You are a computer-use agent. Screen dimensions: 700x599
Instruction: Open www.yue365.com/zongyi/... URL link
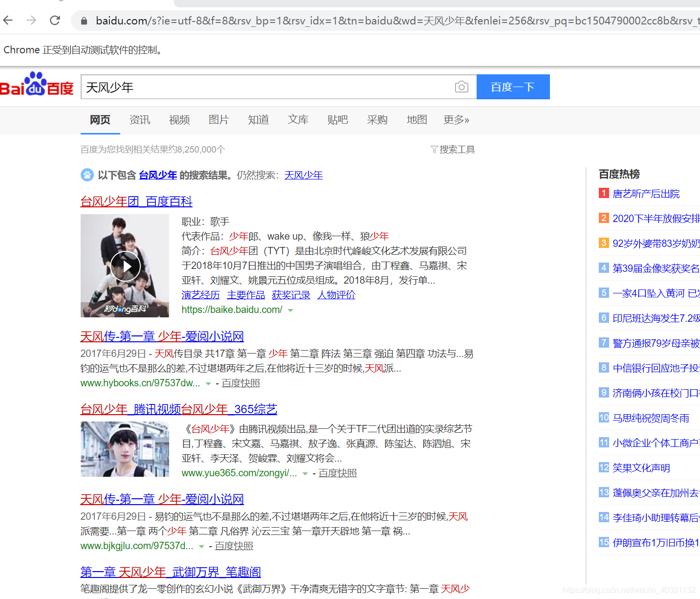(239, 473)
